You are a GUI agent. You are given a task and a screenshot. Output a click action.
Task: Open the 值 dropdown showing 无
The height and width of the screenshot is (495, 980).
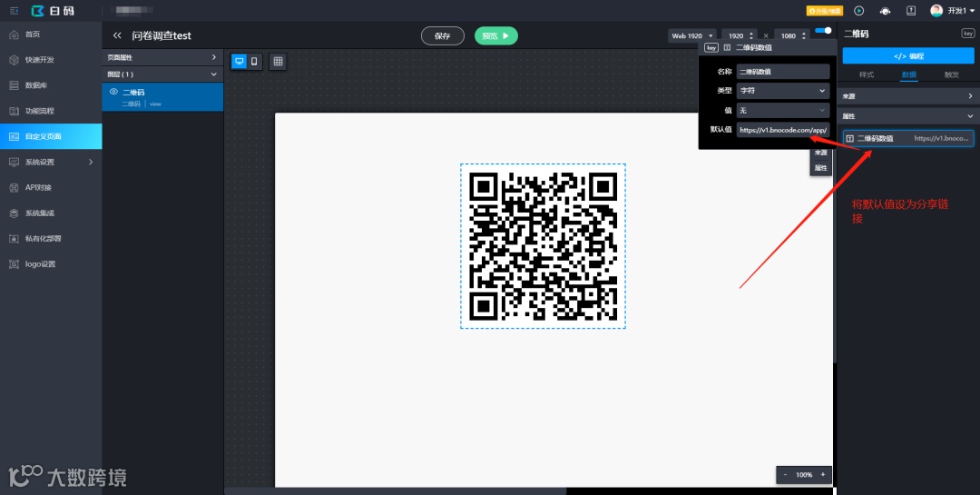(783, 110)
